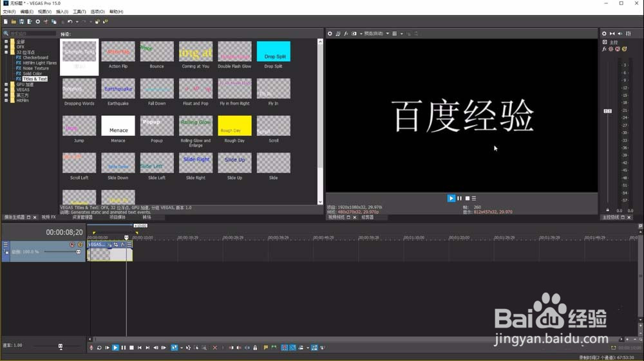The height and width of the screenshot is (361, 644).
Task: Select Checkerboard generator in tree
Action: (x=35, y=57)
